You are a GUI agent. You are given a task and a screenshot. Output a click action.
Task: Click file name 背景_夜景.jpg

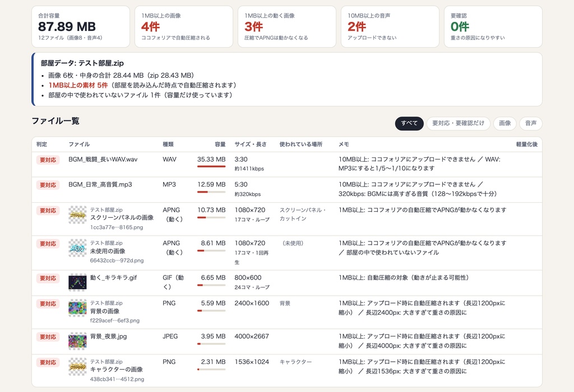108,337
